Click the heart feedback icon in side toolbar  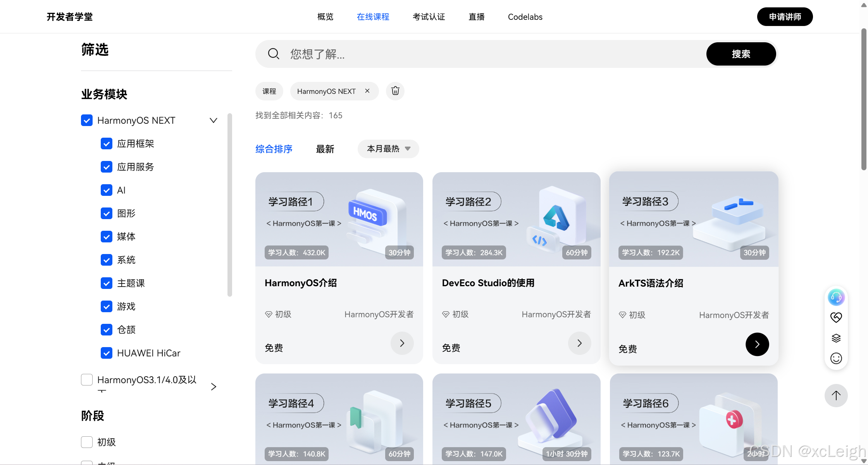836,318
